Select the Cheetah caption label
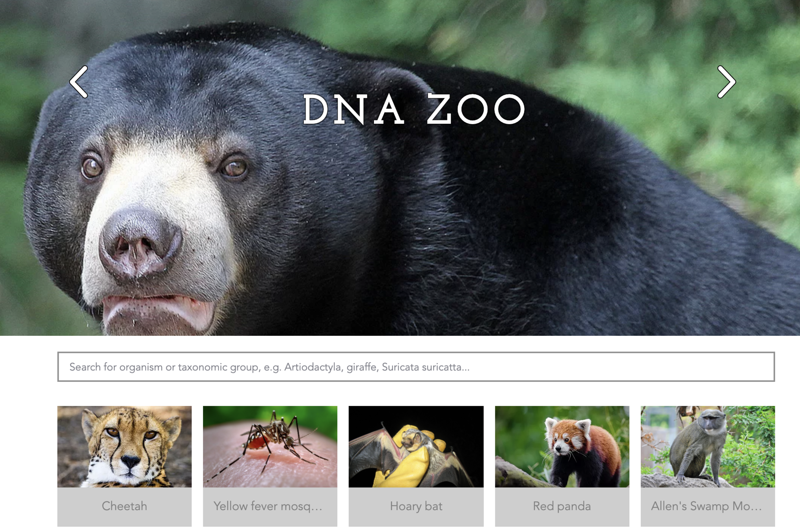This screenshot has height=532, width=800. point(125,506)
